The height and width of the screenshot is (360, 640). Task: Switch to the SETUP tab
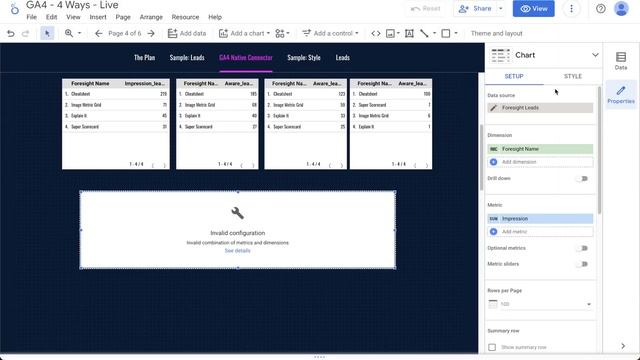[x=514, y=77]
